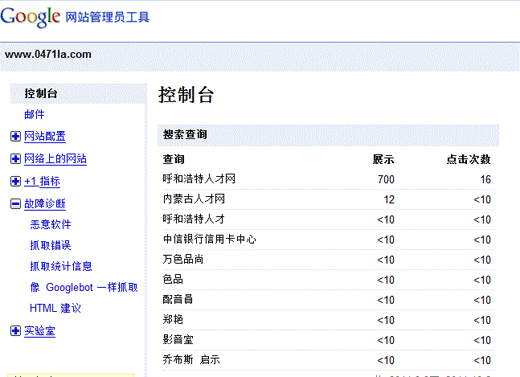Click the 展示 column header

pyautogui.click(x=383, y=159)
